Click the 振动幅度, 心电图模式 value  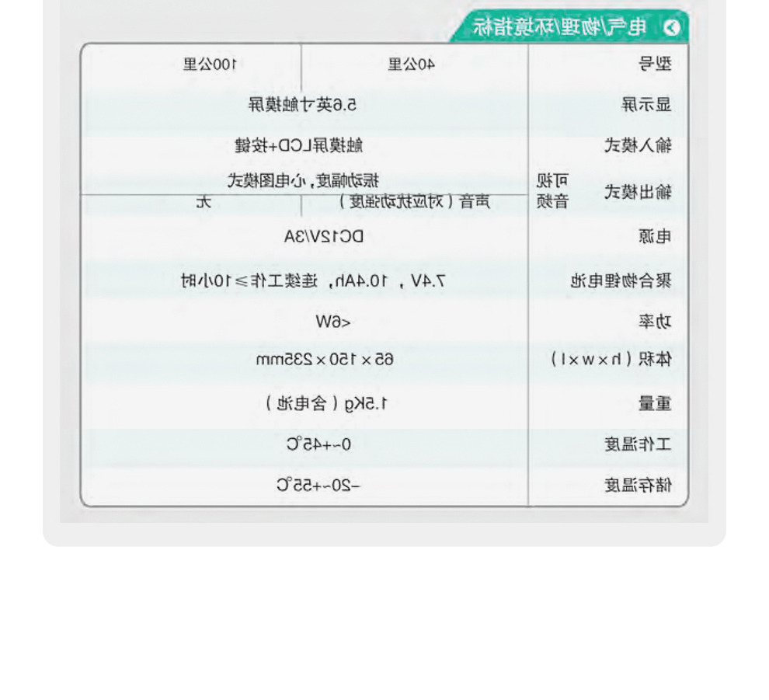(x=303, y=182)
